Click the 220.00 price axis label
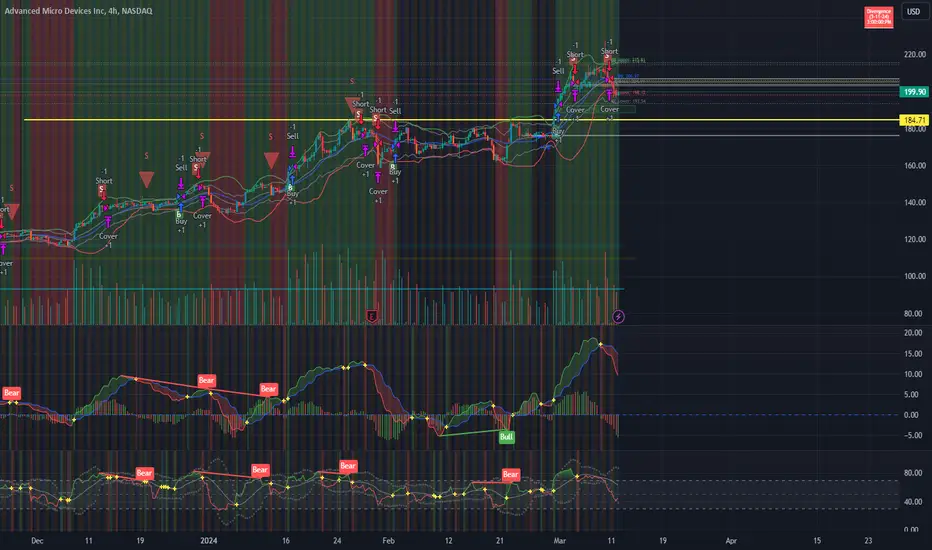 click(x=915, y=54)
